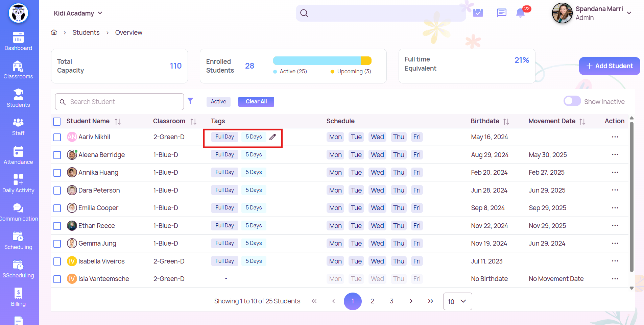Image resolution: width=644 pixels, height=325 pixels.
Task: Open the notifications bell
Action: tap(520, 13)
